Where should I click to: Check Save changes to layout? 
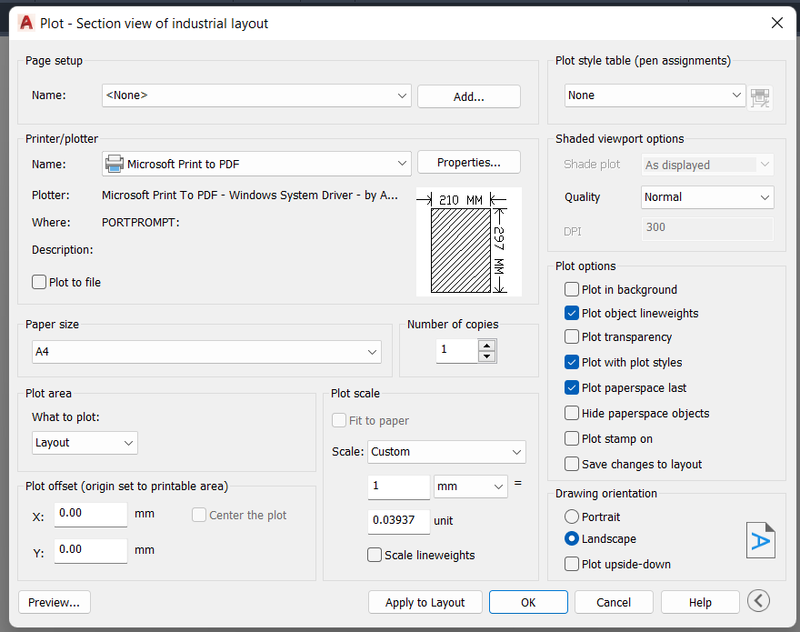coord(571,464)
